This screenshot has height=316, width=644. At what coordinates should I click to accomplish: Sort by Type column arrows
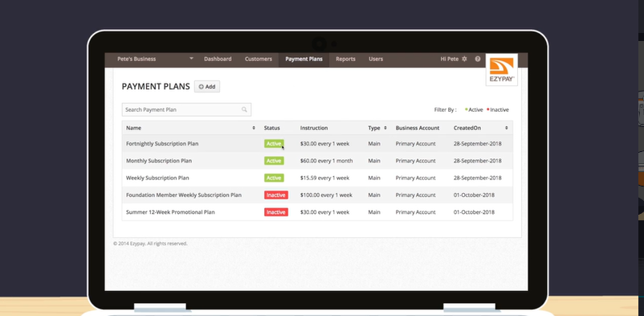(x=385, y=128)
